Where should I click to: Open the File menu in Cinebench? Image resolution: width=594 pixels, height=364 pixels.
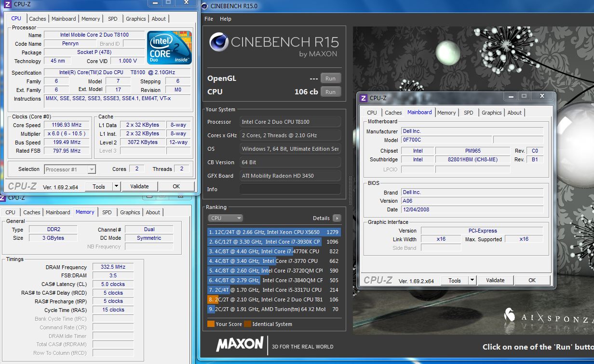[209, 19]
